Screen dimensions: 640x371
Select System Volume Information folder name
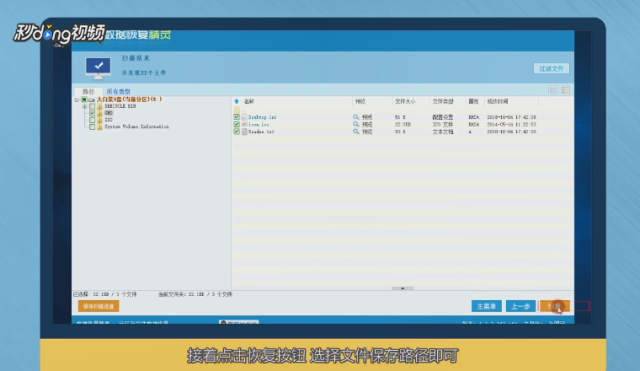click(x=136, y=127)
